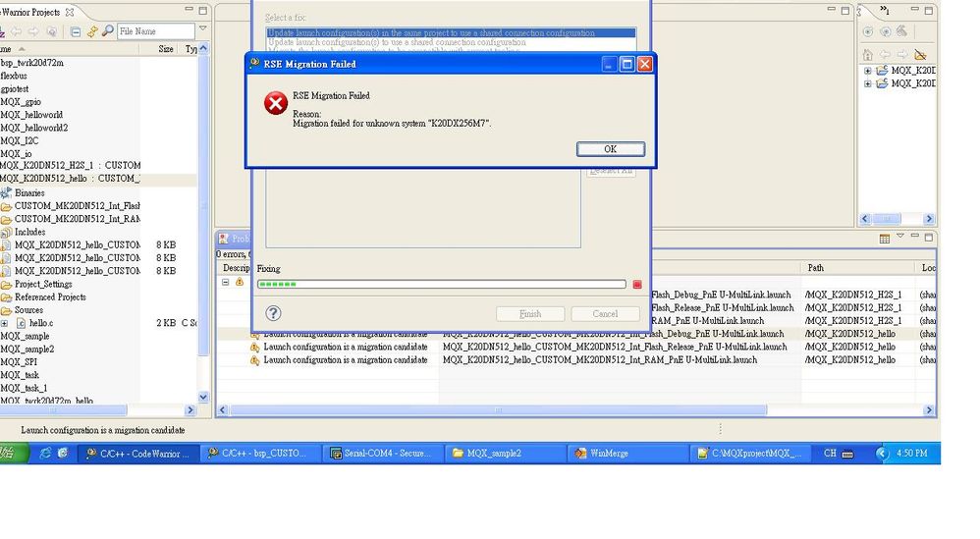Close the CodeWarrior Projects tab
Viewport: 980px width, 539px height.
[70, 13]
